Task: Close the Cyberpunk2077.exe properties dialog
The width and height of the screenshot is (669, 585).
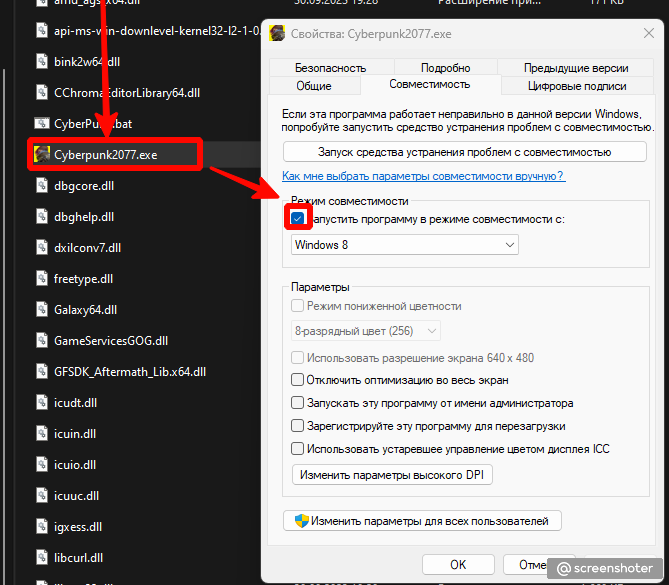Action: [x=649, y=33]
